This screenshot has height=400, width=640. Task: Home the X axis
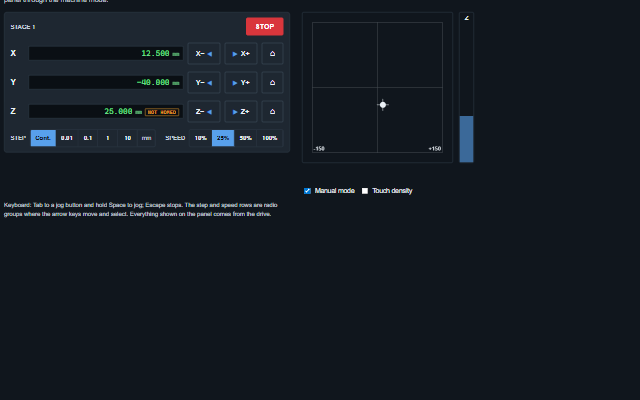[x=272, y=53]
